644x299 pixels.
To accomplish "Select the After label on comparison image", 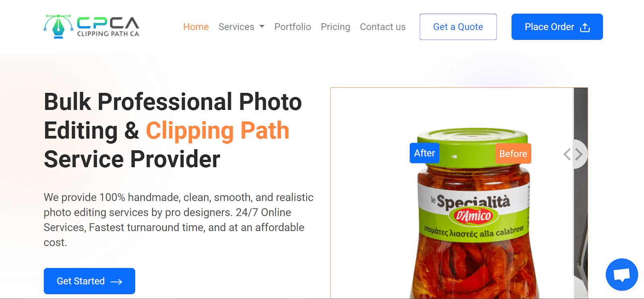I will pos(424,153).
